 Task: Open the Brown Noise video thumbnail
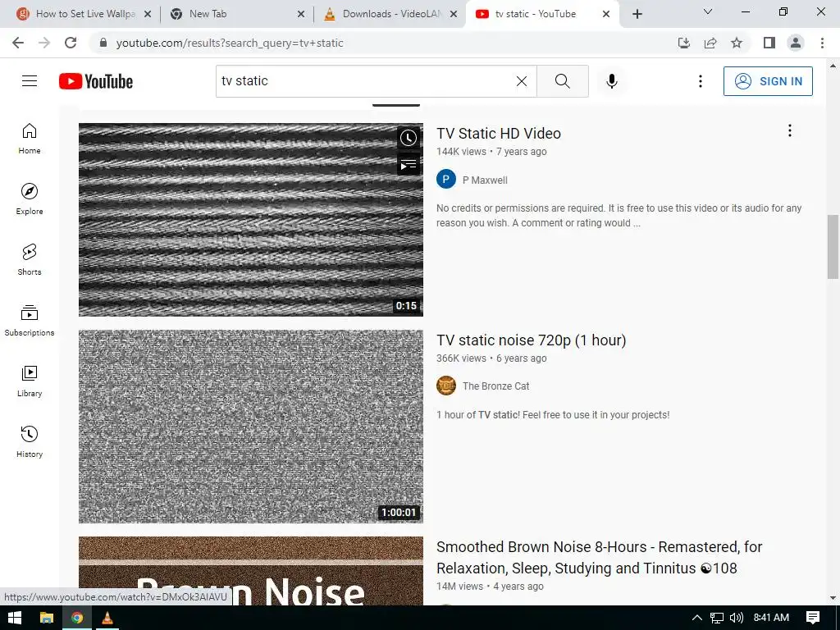pos(251,571)
